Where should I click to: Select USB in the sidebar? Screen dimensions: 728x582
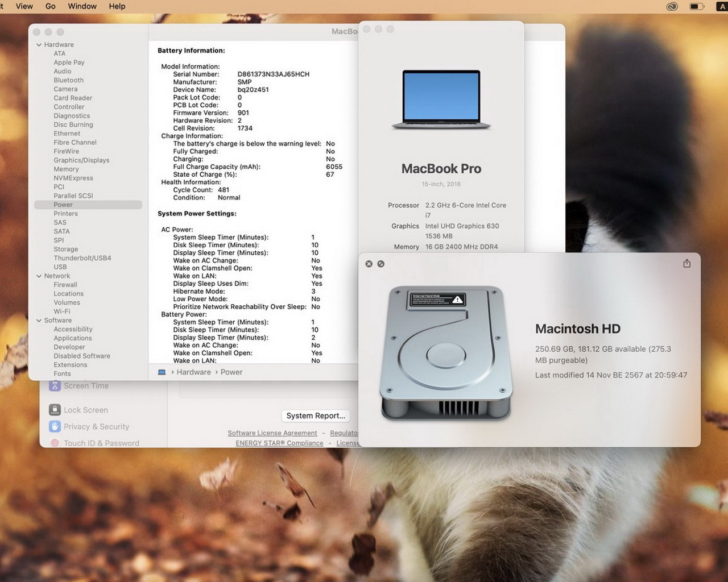(x=60, y=267)
